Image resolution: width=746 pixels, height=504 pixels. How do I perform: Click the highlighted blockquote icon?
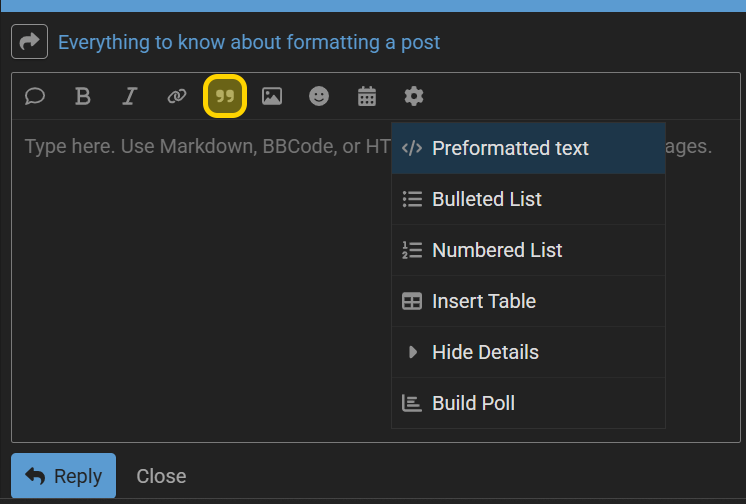[x=225, y=96]
